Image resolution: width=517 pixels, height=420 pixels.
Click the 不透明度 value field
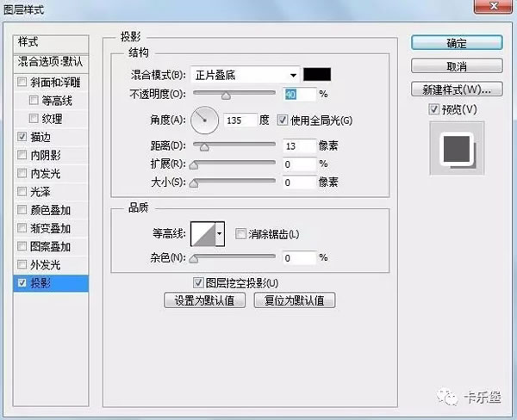pyautogui.click(x=299, y=95)
